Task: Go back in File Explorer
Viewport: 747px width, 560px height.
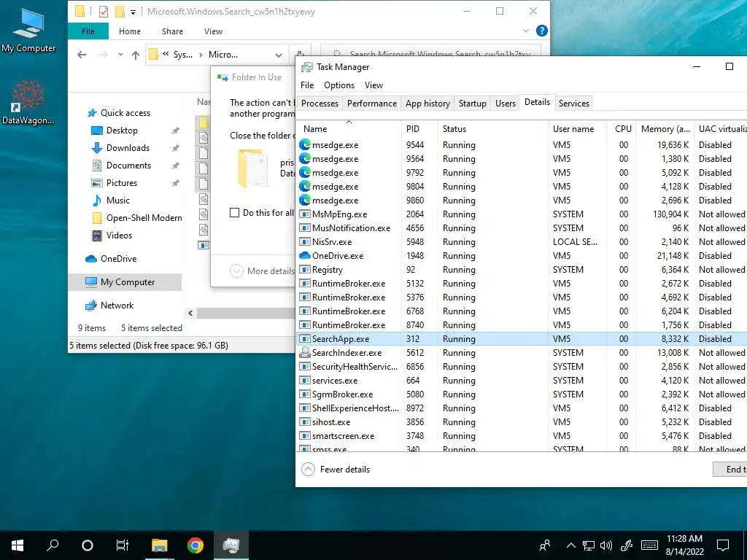Action: (x=82, y=55)
